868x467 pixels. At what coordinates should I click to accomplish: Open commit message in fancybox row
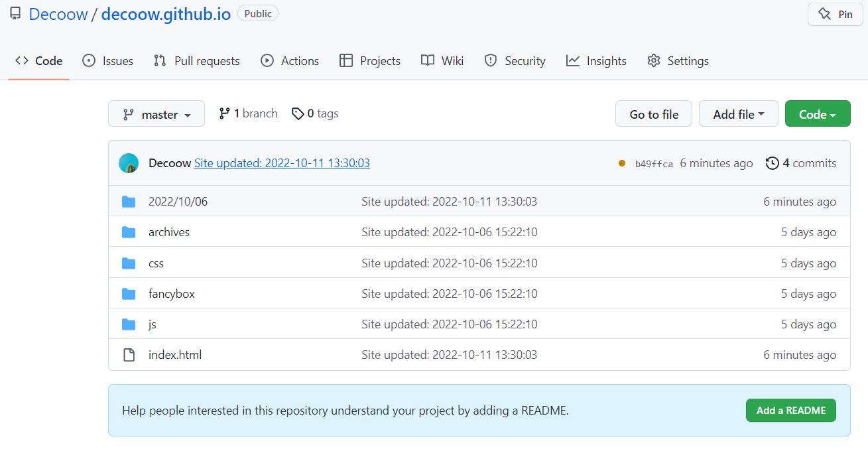(x=449, y=294)
